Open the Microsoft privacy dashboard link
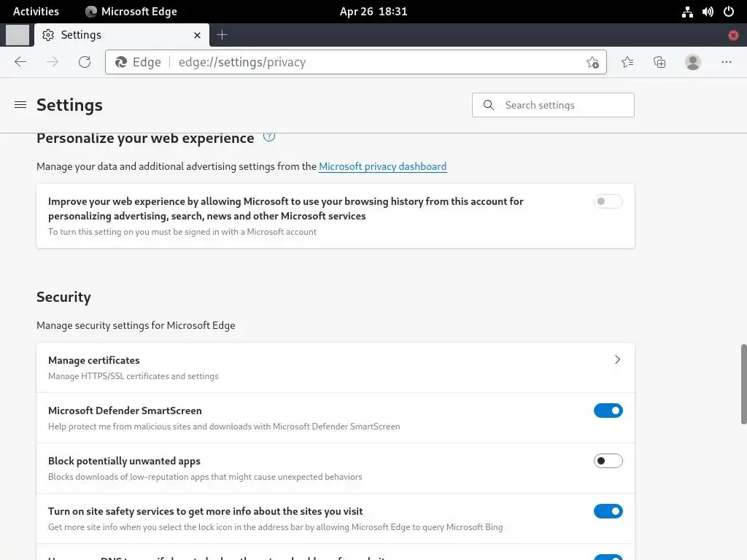 pyautogui.click(x=382, y=166)
